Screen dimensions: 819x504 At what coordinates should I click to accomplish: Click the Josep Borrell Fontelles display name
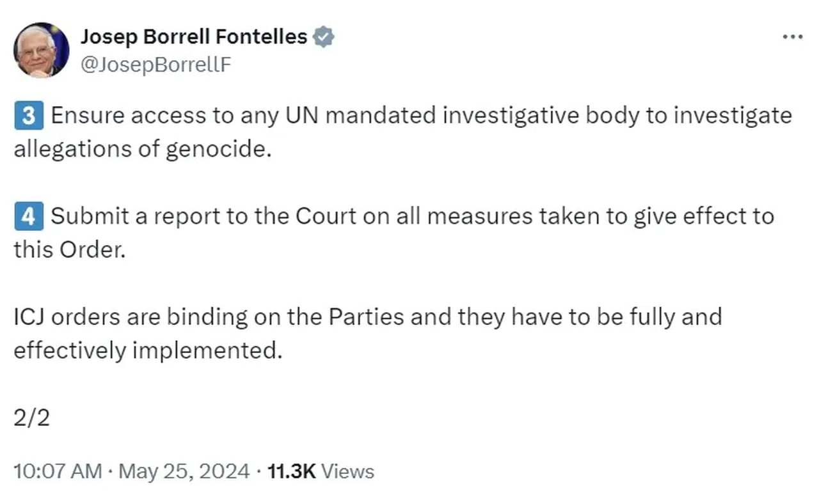point(194,37)
